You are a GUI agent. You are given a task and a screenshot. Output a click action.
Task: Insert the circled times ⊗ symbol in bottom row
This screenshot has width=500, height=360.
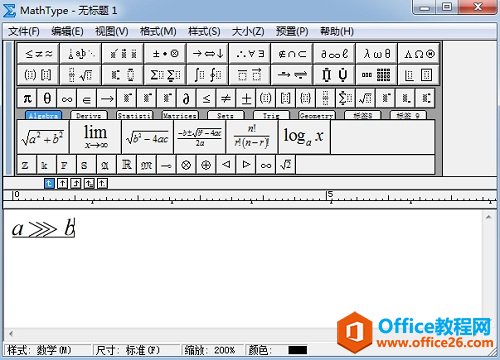(186, 165)
